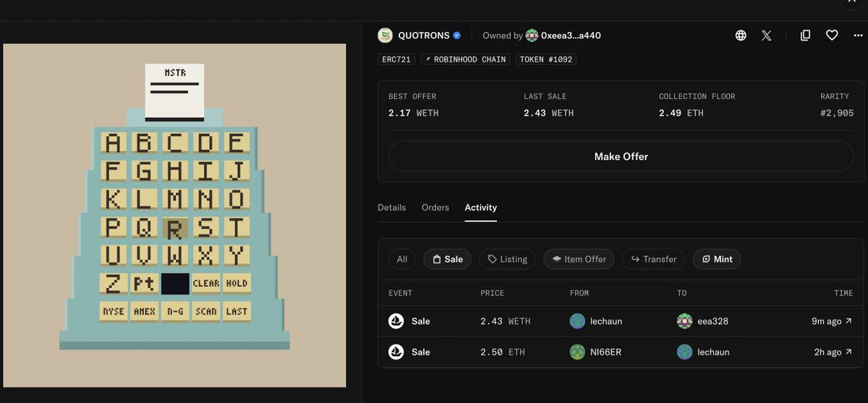Click the 9m ago timestamp
Image resolution: width=868 pixels, height=403 pixels.
click(x=826, y=321)
